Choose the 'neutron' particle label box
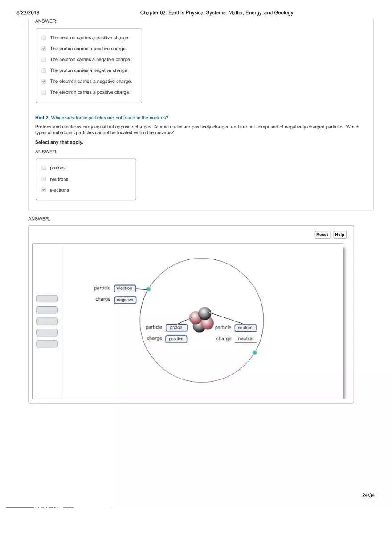The image size is (392, 556). tap(245, 328)
